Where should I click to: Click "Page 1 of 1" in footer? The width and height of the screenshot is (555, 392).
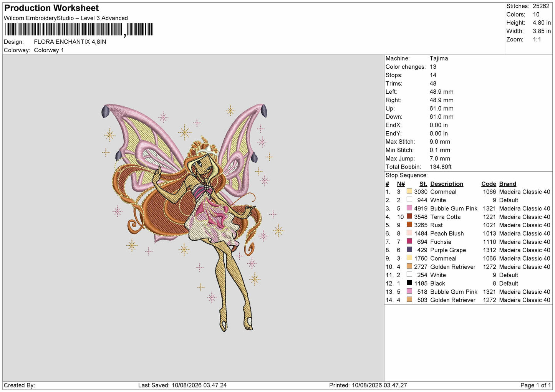coord(535,385)
